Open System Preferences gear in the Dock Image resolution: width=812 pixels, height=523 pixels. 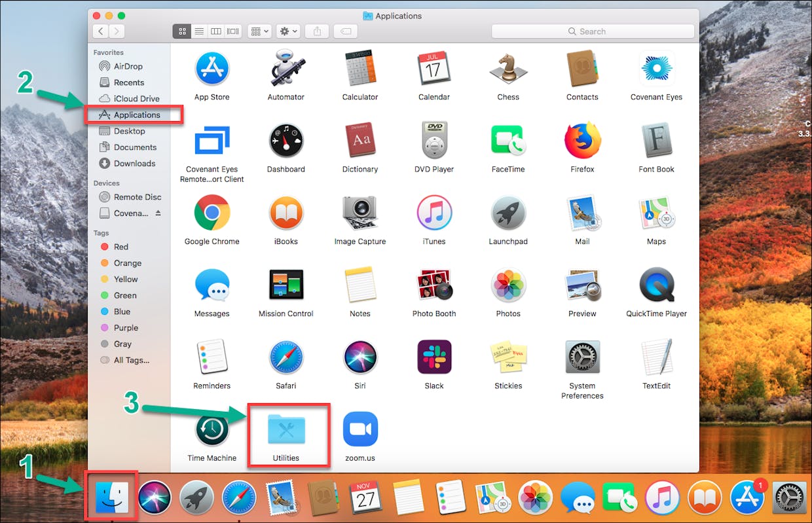tap(789, 497)
